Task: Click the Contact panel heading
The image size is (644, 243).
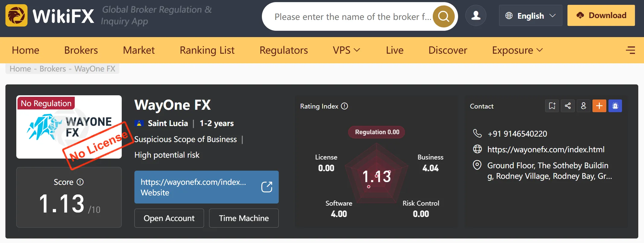Action: pos(482,106)
